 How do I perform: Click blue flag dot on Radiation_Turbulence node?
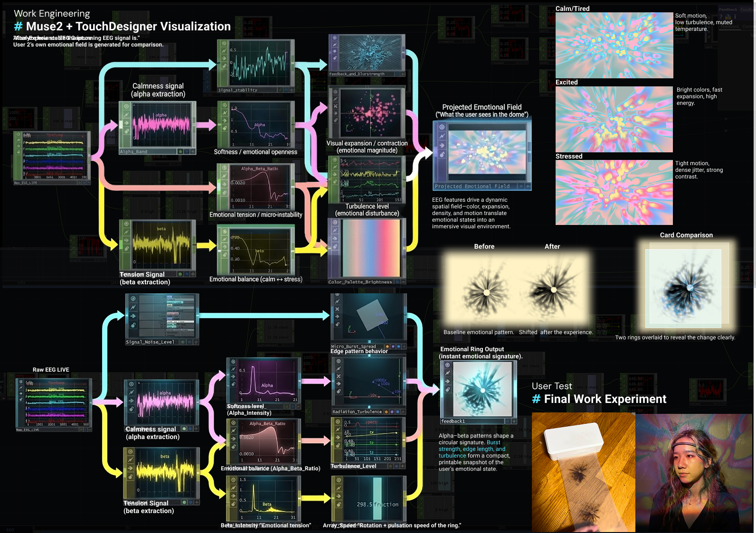[x=397, y=412]
